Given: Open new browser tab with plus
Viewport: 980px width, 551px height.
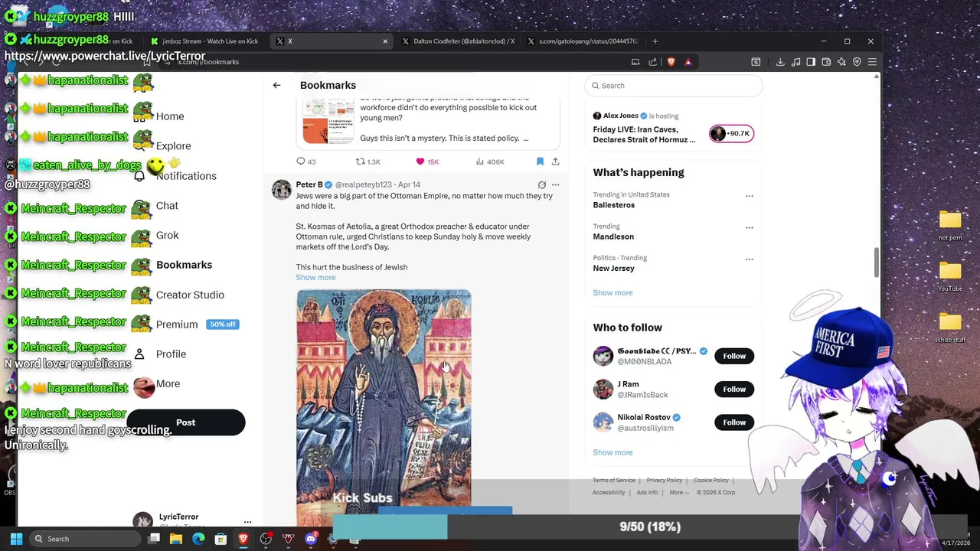Looking at the screenshot, I should (655, 41).
